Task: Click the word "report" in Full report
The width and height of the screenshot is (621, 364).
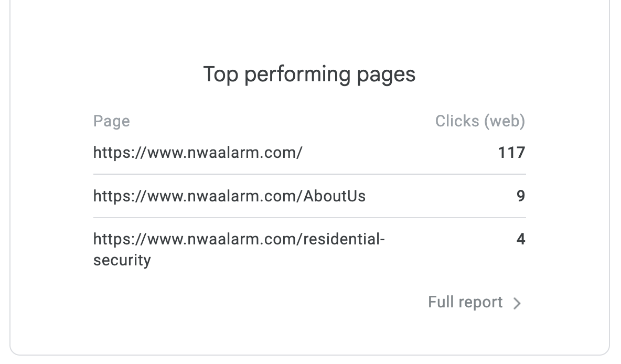Action: [479, 303]
